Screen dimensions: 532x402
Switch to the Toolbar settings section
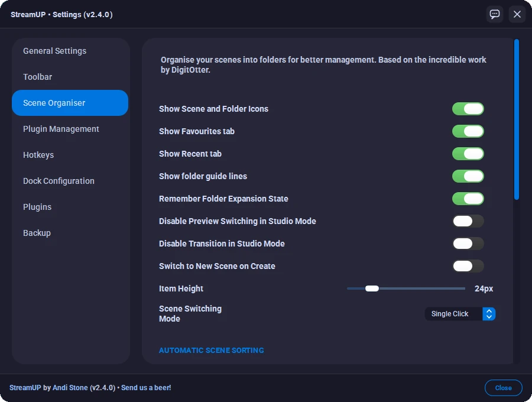tap(70, 77)
